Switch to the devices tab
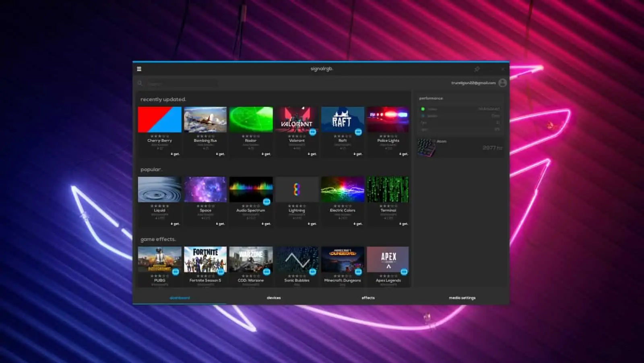 tap(274, 298)
